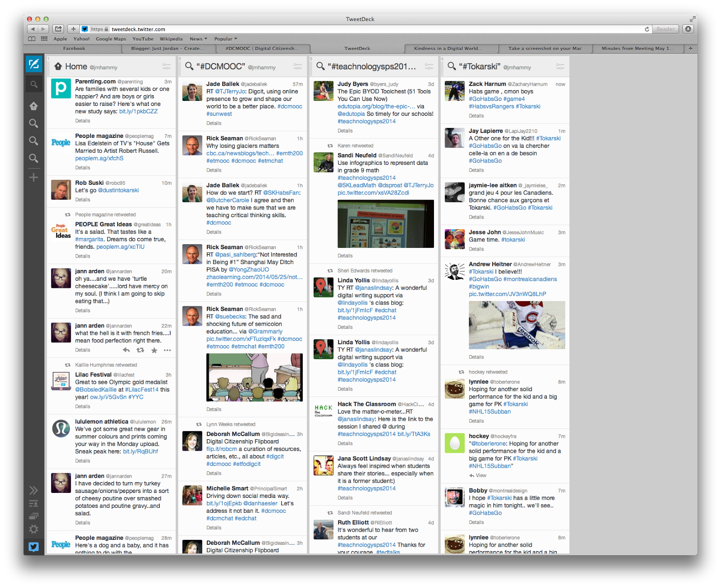Go back in Safari
The height and width of the screenshot is (588, 721).
click(x=32, y=29)
